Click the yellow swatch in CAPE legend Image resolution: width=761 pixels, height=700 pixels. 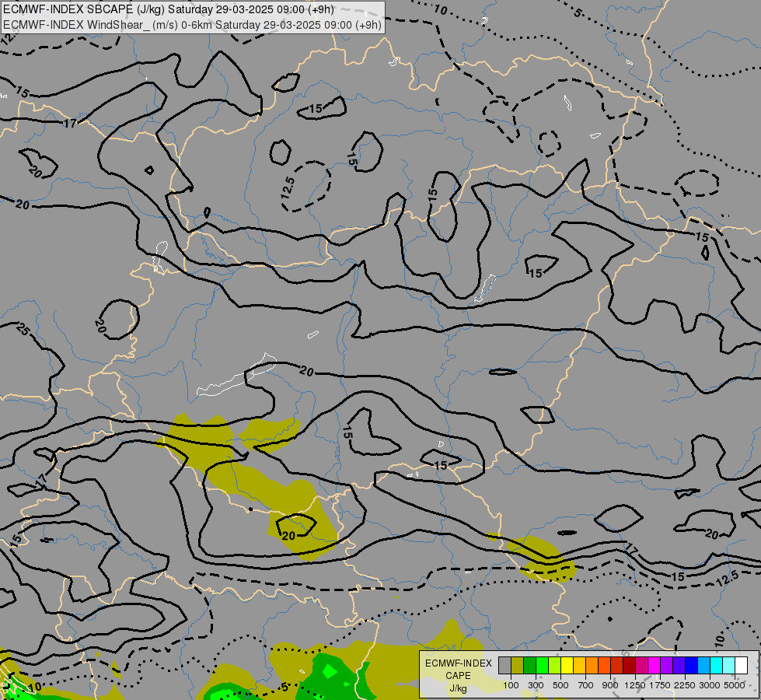click(x=567, y=665)
